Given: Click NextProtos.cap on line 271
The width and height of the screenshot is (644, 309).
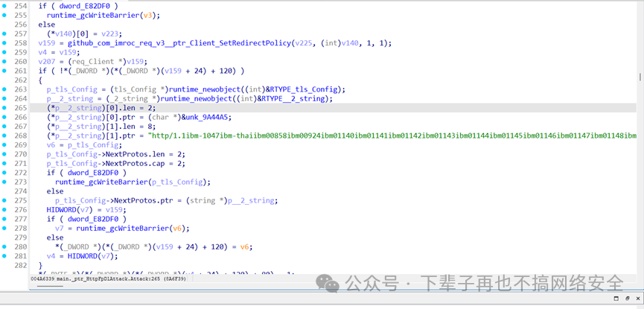Looking at the screenshot, I should click(x=143, y=164).
